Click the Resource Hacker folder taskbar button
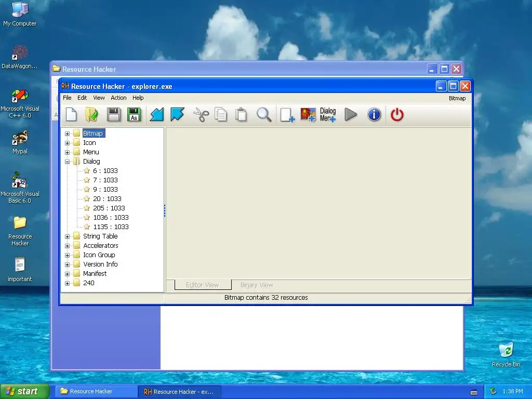This screenshot has height=399, width=532. [x=96, y=392]
